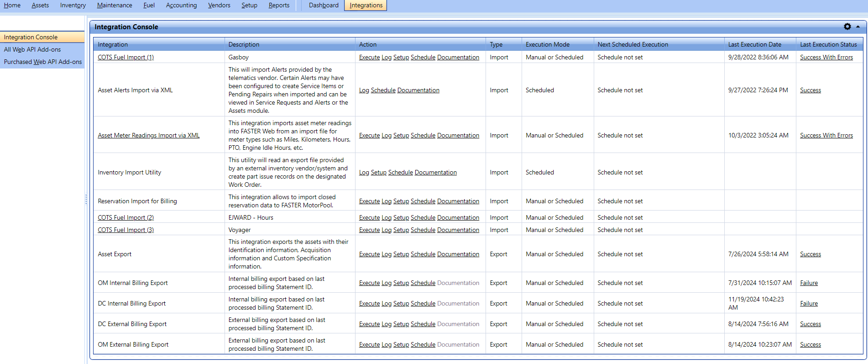Click the sidebar splitter handle
The image size is (868, 364).
coord(86,199)
